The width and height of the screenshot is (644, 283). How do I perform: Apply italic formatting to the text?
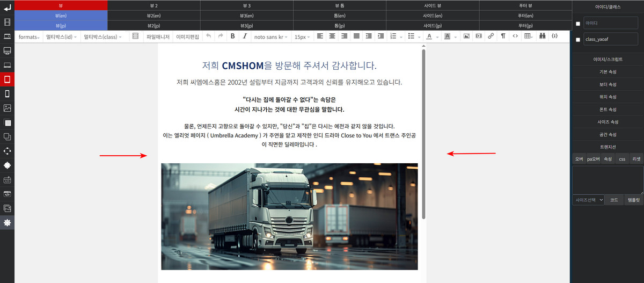(245, 37)
